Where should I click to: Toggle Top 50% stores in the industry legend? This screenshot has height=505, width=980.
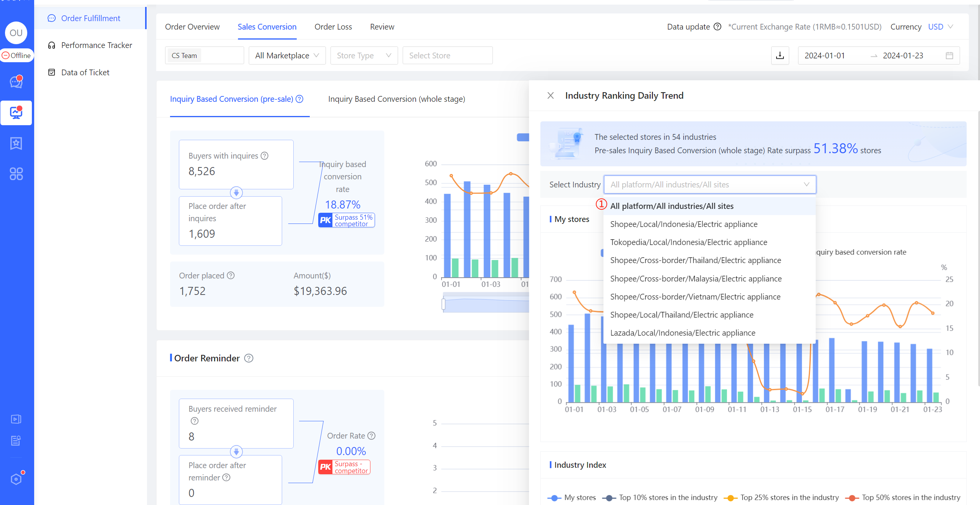[902, 498]
